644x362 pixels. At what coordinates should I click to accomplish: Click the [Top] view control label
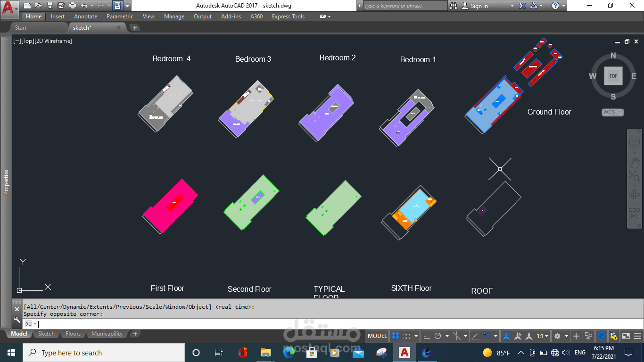point(28,41)
